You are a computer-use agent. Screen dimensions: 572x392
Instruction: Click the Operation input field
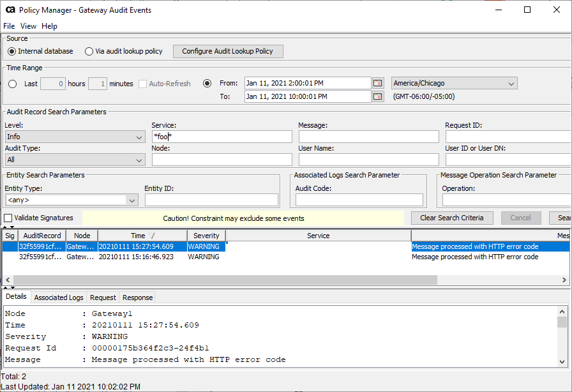pos(507,200)
